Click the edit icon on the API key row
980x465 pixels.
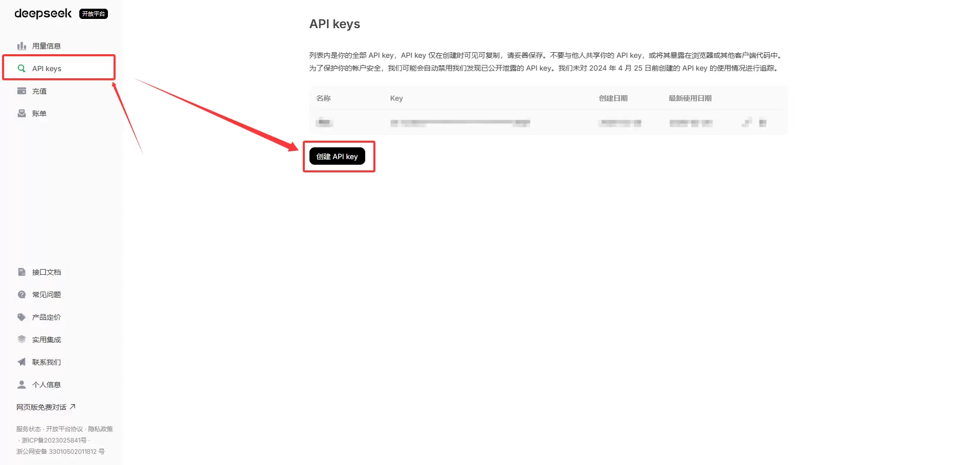pyautogui.click(x=748, y=122)
